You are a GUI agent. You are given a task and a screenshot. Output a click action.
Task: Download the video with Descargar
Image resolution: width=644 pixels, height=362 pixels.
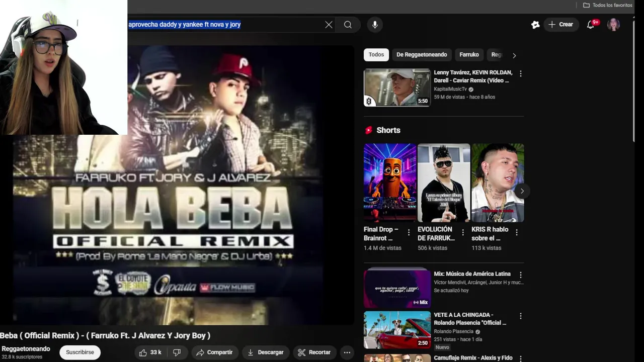[x=265, y=352]
